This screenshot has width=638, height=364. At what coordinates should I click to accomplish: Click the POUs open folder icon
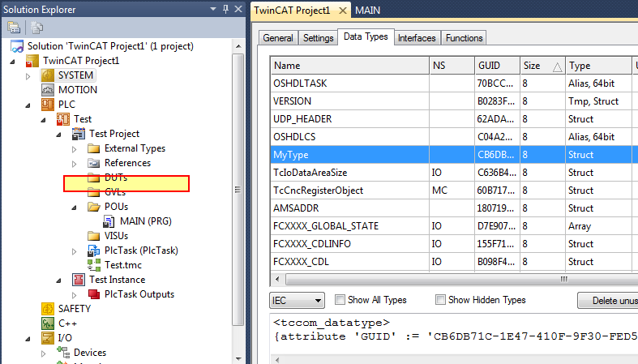tap(93, 207)
